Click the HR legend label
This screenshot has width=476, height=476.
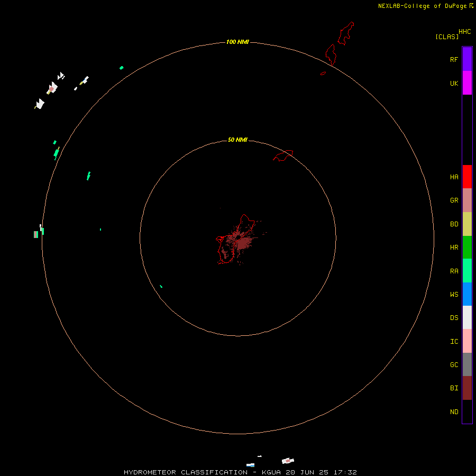point(454,248)
